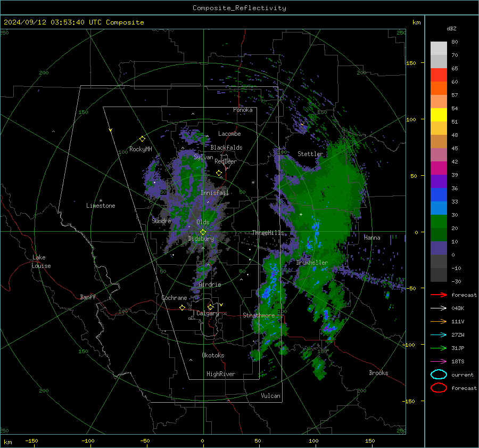Click the Drumheller city label
The width and height of the screenshot is (479, 448).
[312, 263]
